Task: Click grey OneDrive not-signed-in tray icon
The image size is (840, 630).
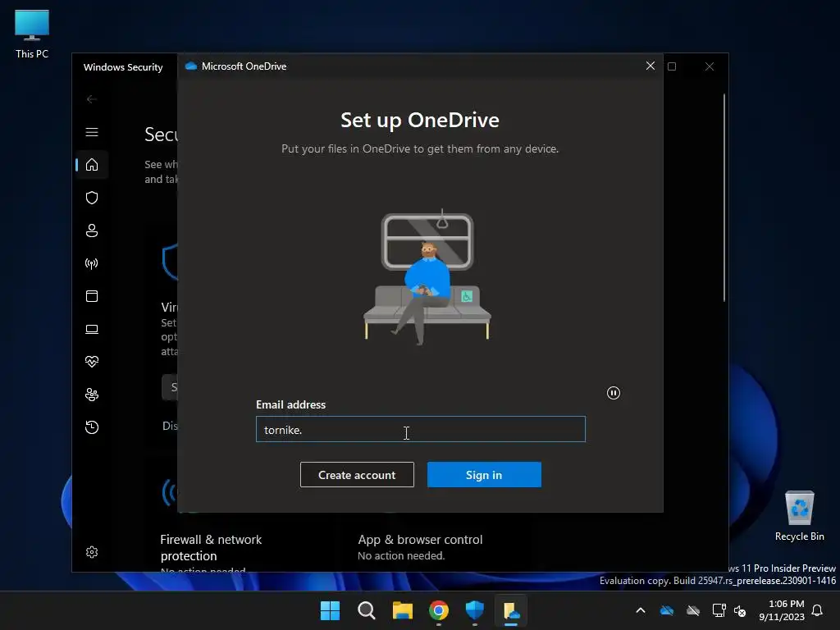Action: coord(693,610)
